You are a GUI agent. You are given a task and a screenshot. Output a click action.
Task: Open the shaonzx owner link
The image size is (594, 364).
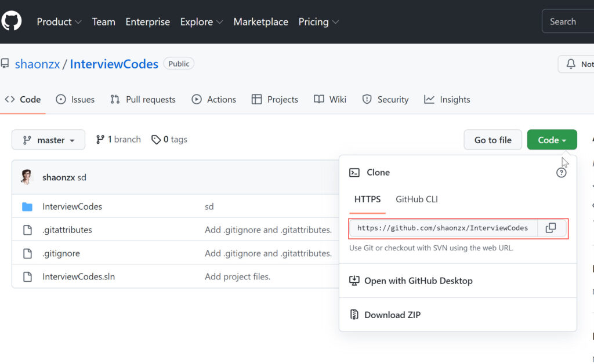[x=37, y=64]
